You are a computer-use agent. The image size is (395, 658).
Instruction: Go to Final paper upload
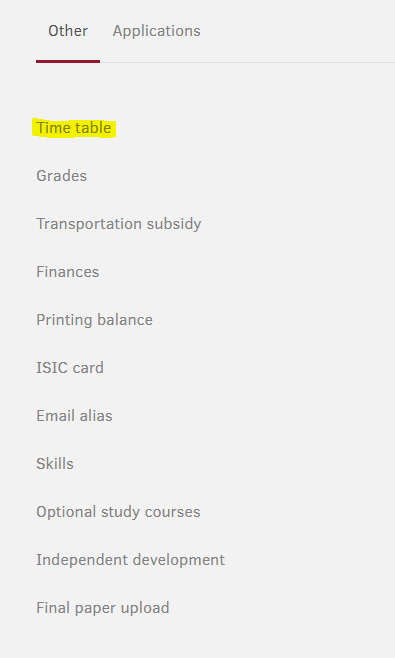coord(103,608)
